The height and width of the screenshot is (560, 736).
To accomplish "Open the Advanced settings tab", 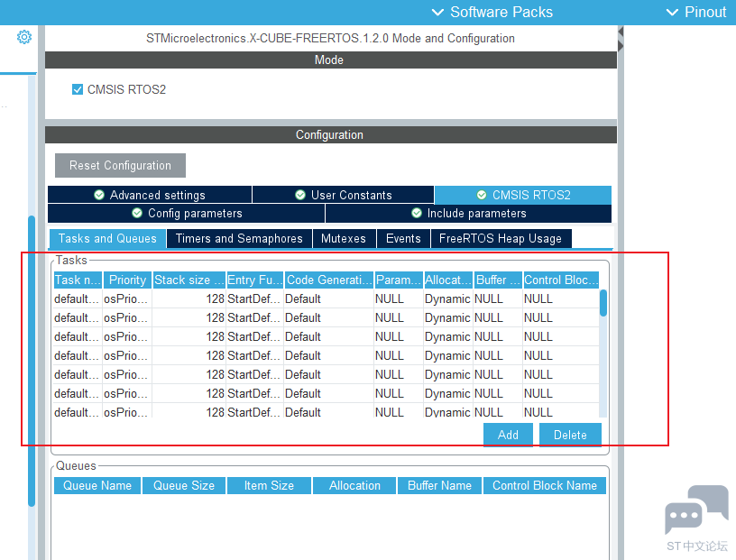I will point(150,195).
